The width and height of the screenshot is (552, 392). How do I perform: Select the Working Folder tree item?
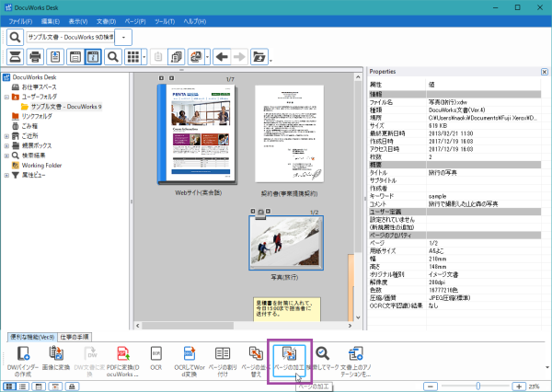point(43,166)
